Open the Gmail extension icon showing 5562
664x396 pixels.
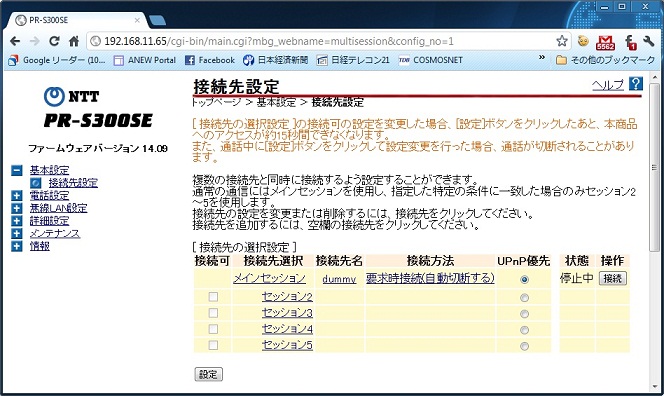coord(606,42)
